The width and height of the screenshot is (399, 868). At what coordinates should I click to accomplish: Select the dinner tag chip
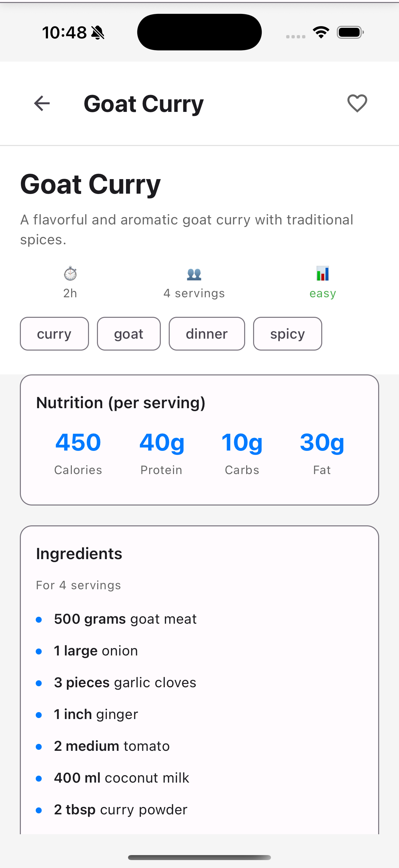pos(207,334)
